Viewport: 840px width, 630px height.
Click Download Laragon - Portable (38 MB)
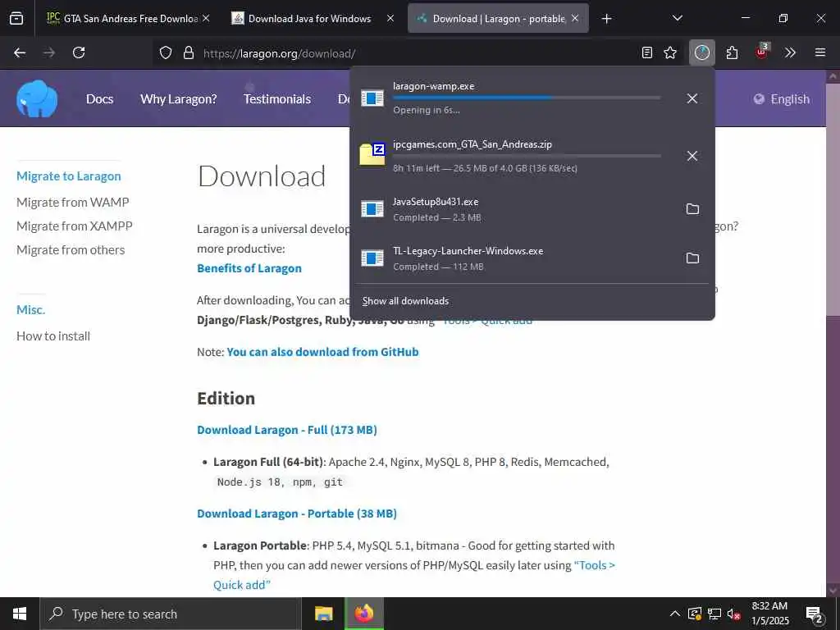pyautogui.click(x=297, y=514)
